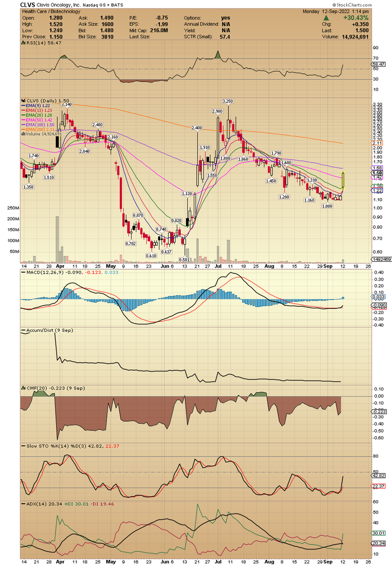This screenshot has width=392, height=566.
Task: Click the Options value yes
Action: (x=225, y=18)
